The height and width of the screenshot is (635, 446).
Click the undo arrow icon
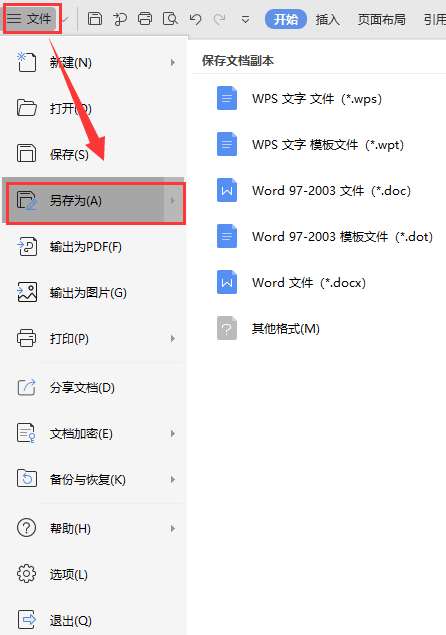(x=195, y=19)
